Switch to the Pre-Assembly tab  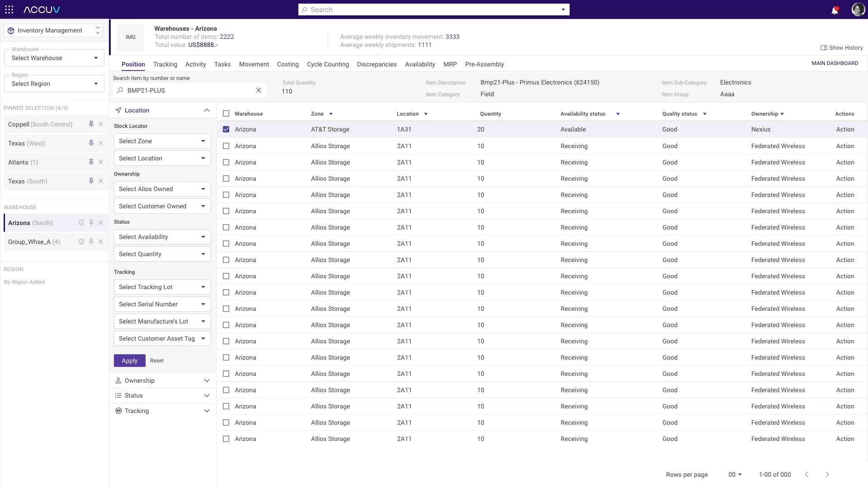pos(484,64)
